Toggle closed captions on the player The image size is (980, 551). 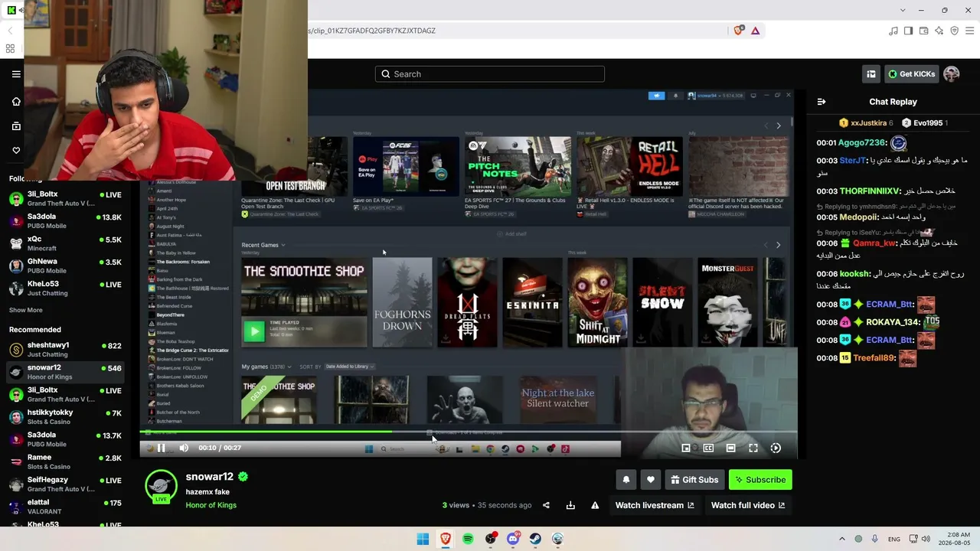pos(708,448)
